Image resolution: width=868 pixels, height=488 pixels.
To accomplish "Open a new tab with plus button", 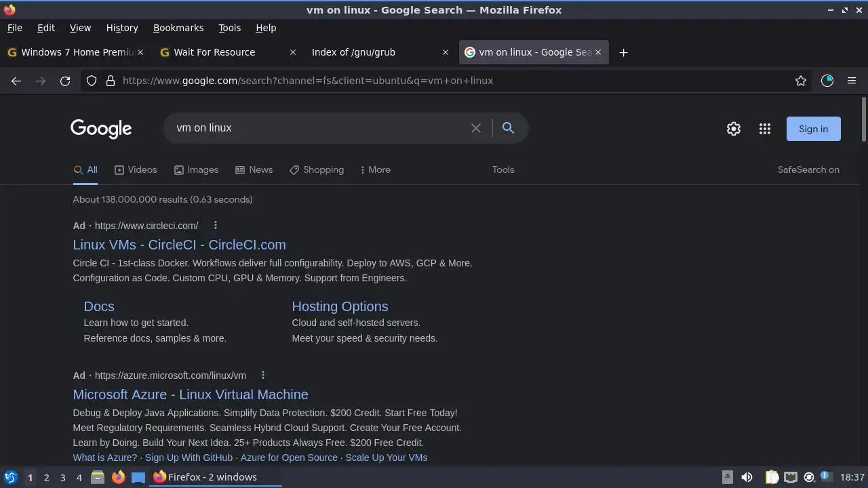I will coord(623,52).
